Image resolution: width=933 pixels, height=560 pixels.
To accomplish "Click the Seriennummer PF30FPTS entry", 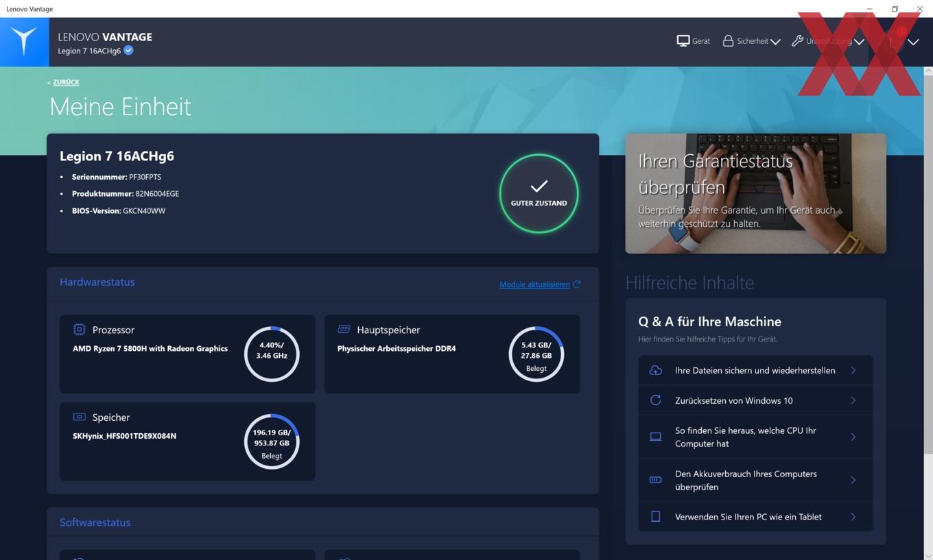I will point(117,177).
